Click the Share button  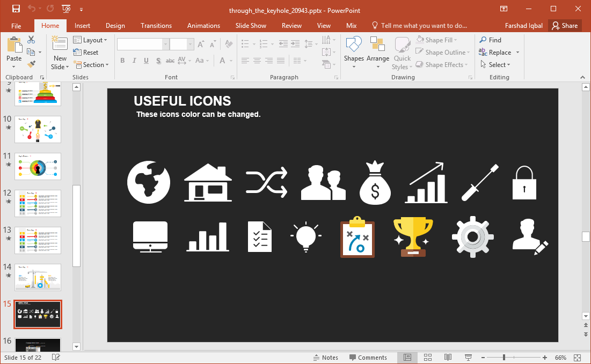[565, 26]
